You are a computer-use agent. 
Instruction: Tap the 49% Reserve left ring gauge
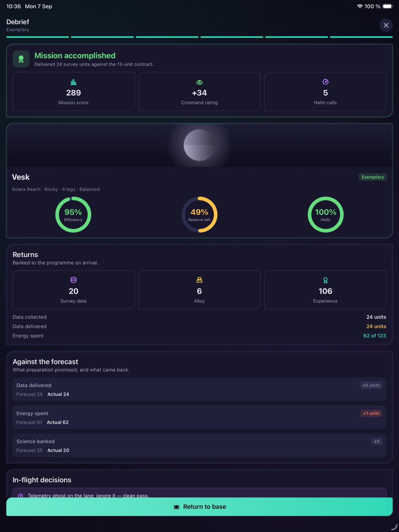pyautogui.click(x=199, y=215)
